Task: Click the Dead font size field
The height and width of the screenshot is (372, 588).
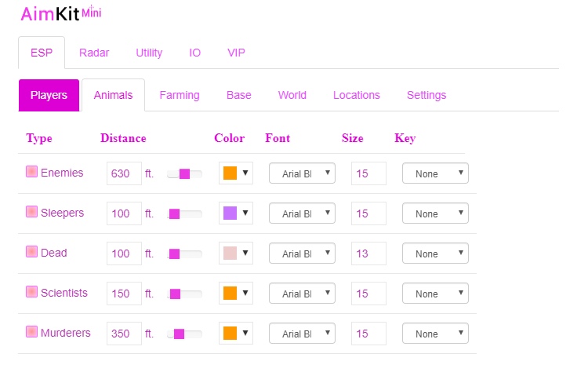Action: pyautogui.click(x=368, y=253)
